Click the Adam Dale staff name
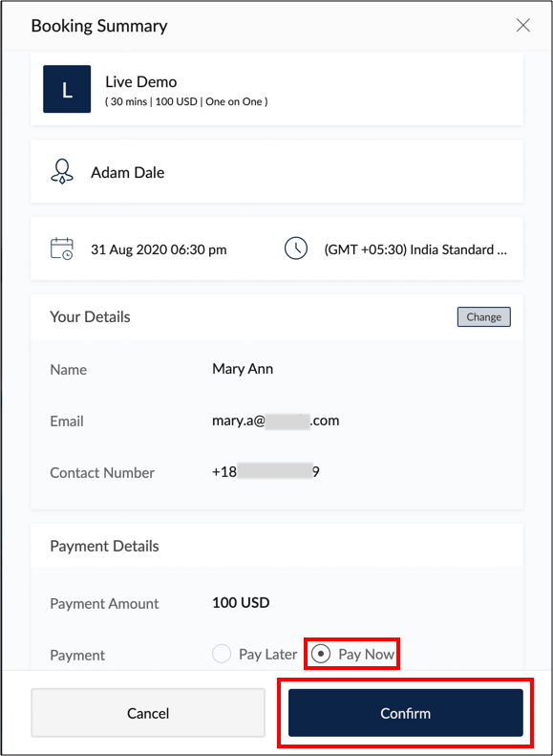This screenshot has height=756, width=553. point(128,173)
